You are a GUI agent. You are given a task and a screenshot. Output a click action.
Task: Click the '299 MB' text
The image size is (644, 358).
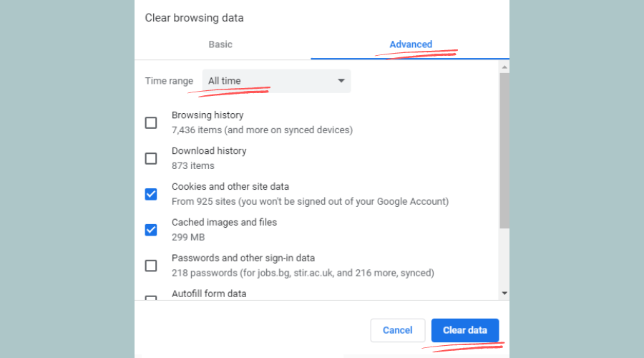coord(188,237)
